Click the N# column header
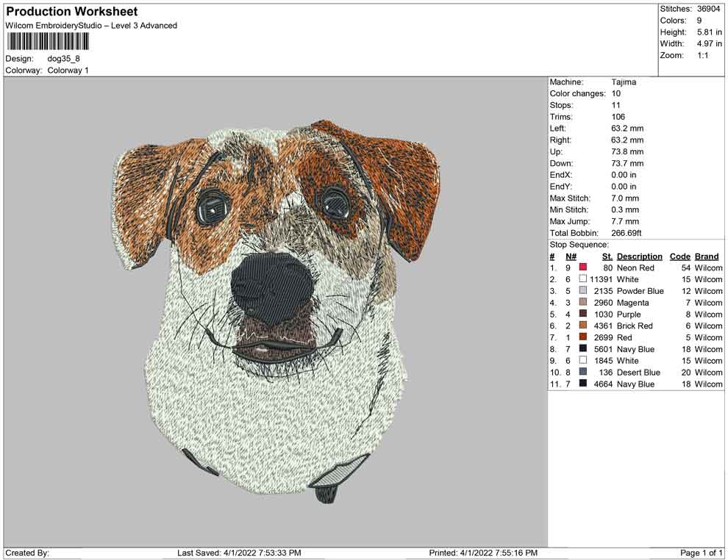728x560 pixels. 571,256
